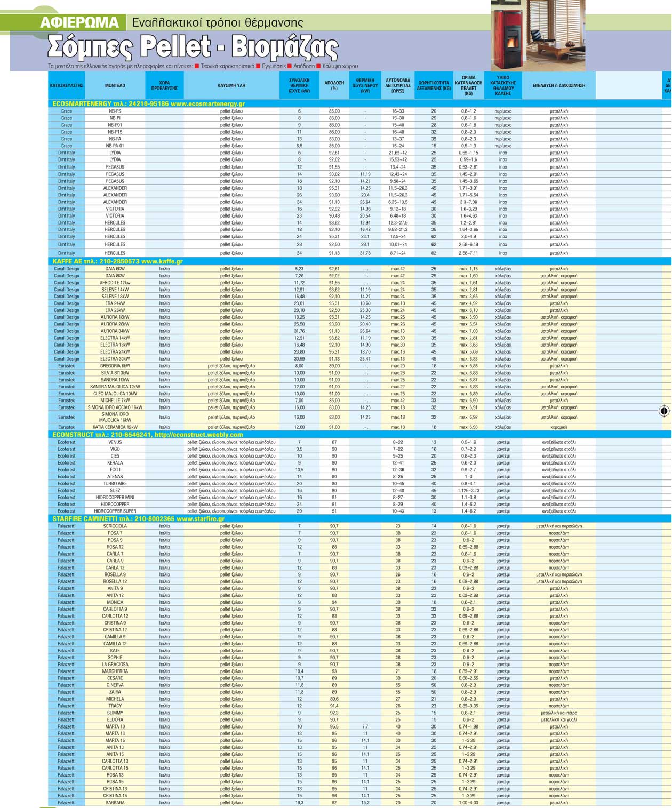Select model cell ELDORA
The image size is (672, 808).
pos(115,719)
